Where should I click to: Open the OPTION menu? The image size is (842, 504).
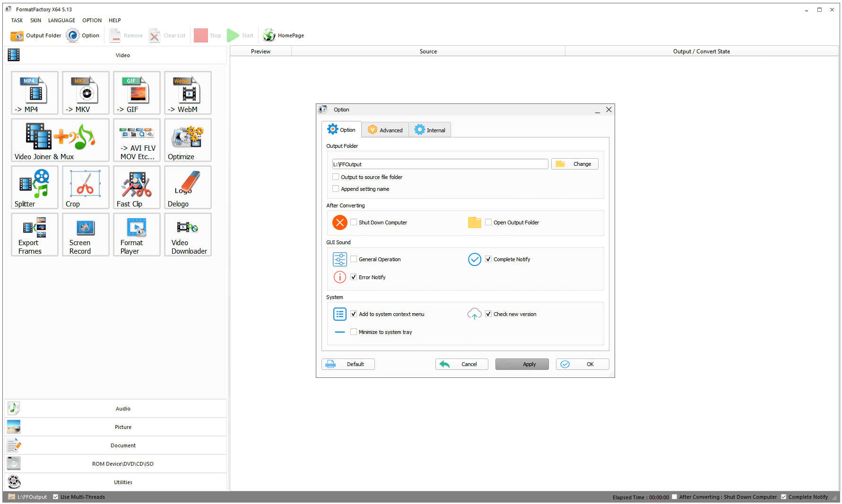92,20
